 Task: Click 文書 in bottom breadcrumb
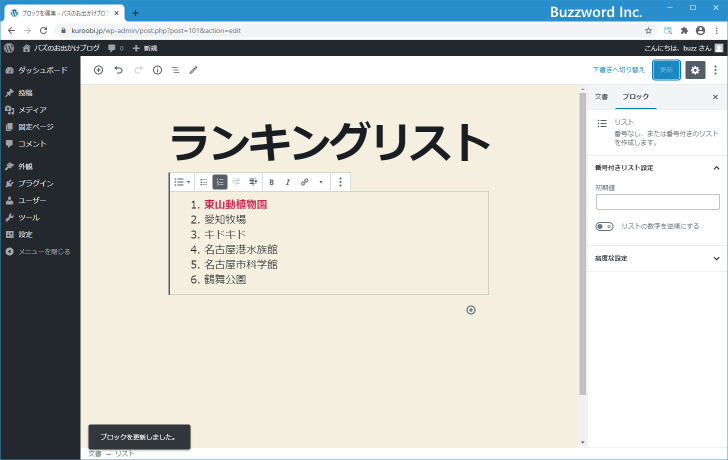coord(95,454)
